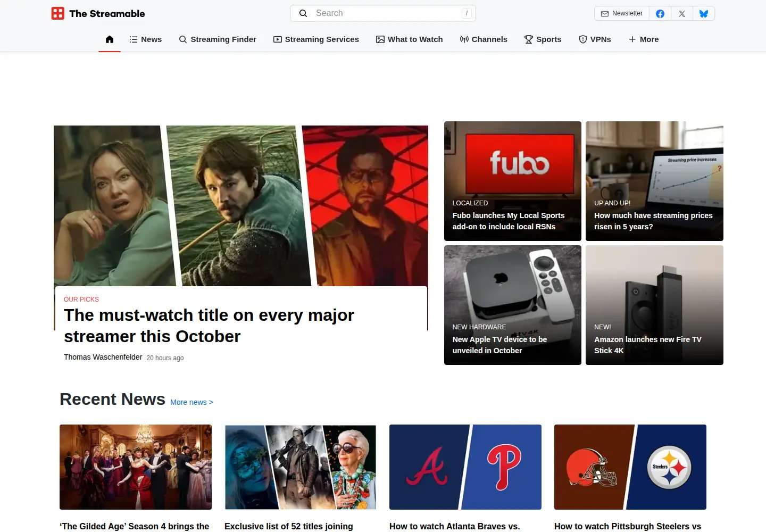Open the Braves vs Phillies logos thumbnail
The height and width of the screenshot is (532, 766).
coord(465,467)
